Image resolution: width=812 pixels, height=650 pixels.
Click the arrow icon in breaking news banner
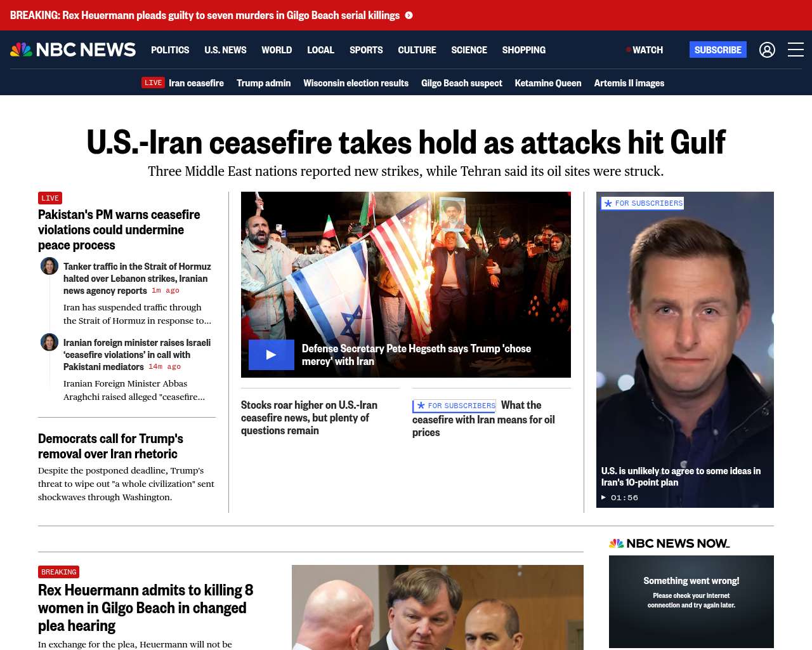point(409,15)
